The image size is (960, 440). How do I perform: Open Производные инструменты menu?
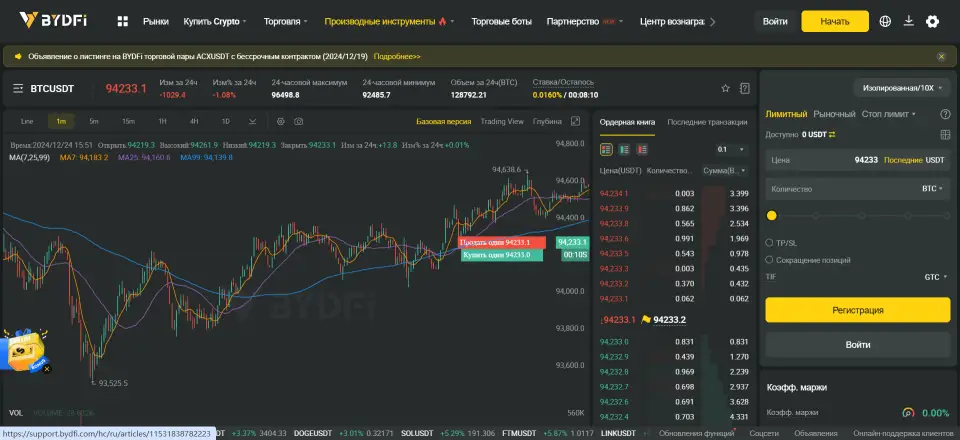click(x=389, y=21)
